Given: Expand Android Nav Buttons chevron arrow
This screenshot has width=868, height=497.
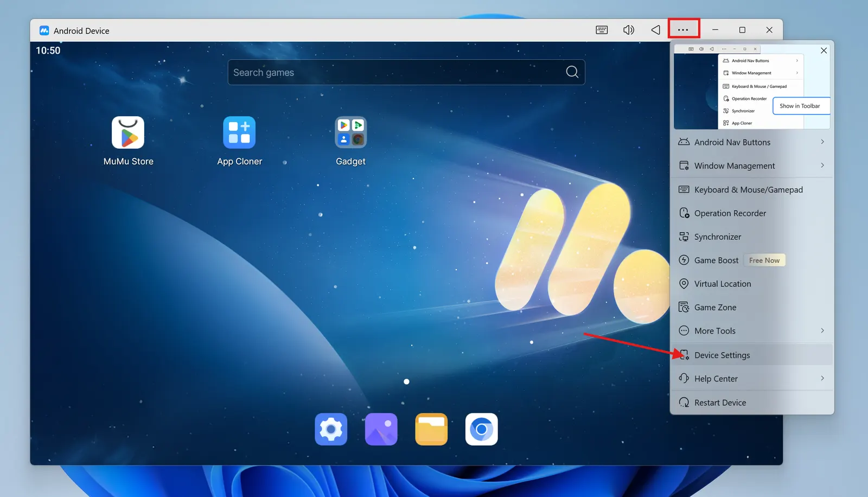Looking at the screenshot, I should pyautogui.click(x=822, y=142).
